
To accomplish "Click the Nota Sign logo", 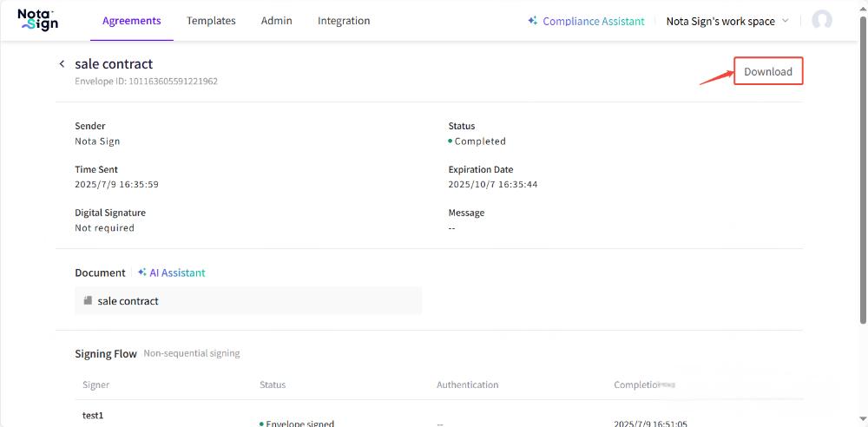I will (37, 20).
